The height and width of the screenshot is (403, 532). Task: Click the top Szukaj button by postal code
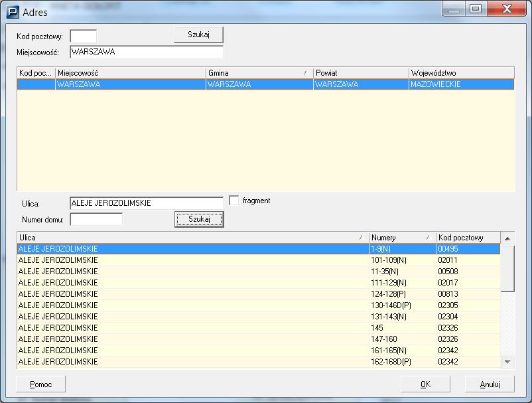click(x=198, y=35)
